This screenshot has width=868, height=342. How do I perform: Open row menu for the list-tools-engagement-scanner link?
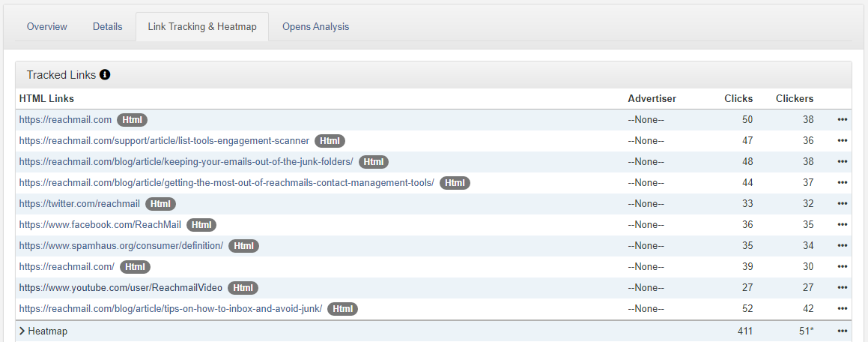pyautogui.click(x=843, y=141)
